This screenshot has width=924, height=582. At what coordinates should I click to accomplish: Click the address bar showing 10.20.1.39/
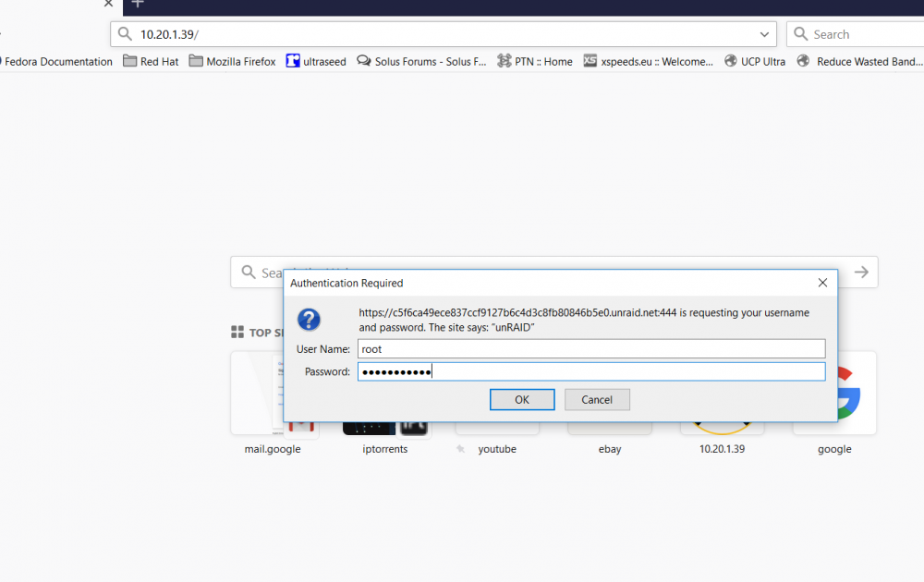point(444,34)
